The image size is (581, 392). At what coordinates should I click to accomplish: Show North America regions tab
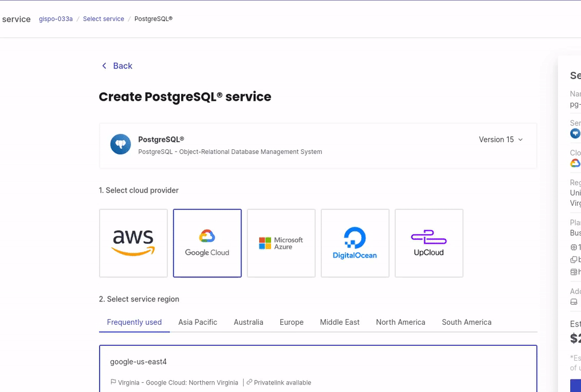tap(400, 322)
